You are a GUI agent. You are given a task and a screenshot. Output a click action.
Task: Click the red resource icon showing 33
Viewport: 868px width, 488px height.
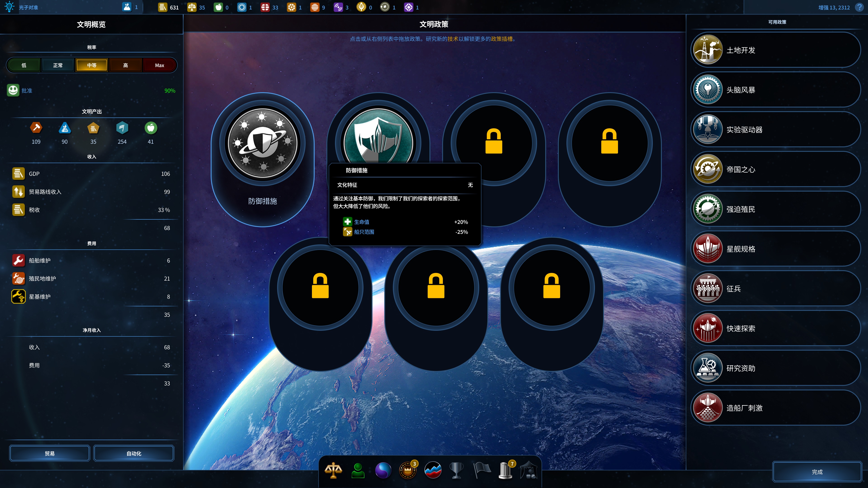pyautogui.click(x=265, y=7)
